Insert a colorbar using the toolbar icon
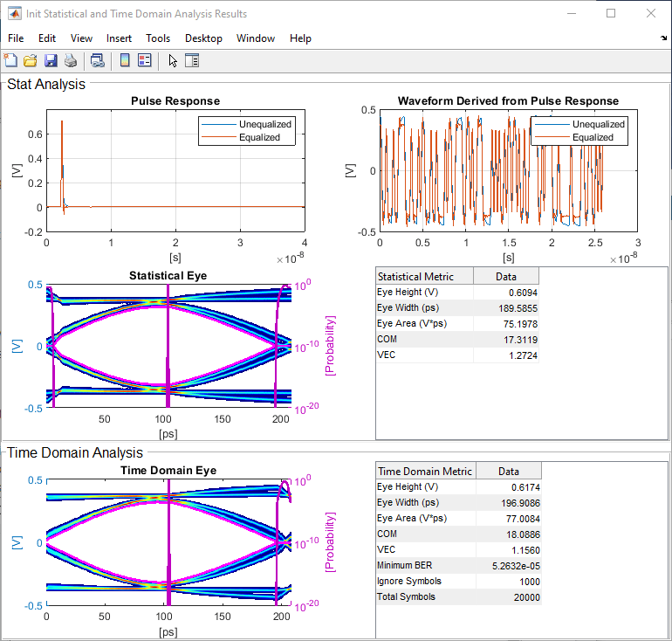The width and height of the screenshot is (672, 641). (125, 60)
